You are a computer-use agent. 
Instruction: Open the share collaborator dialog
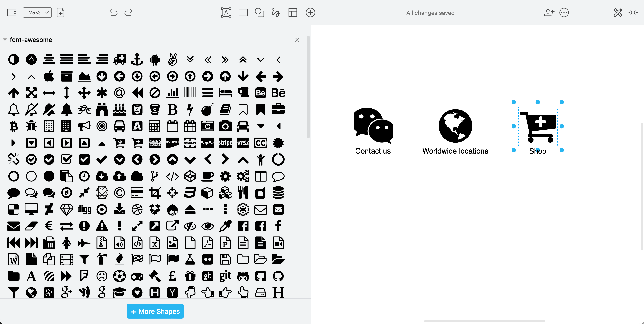click(x=549, y=13)
